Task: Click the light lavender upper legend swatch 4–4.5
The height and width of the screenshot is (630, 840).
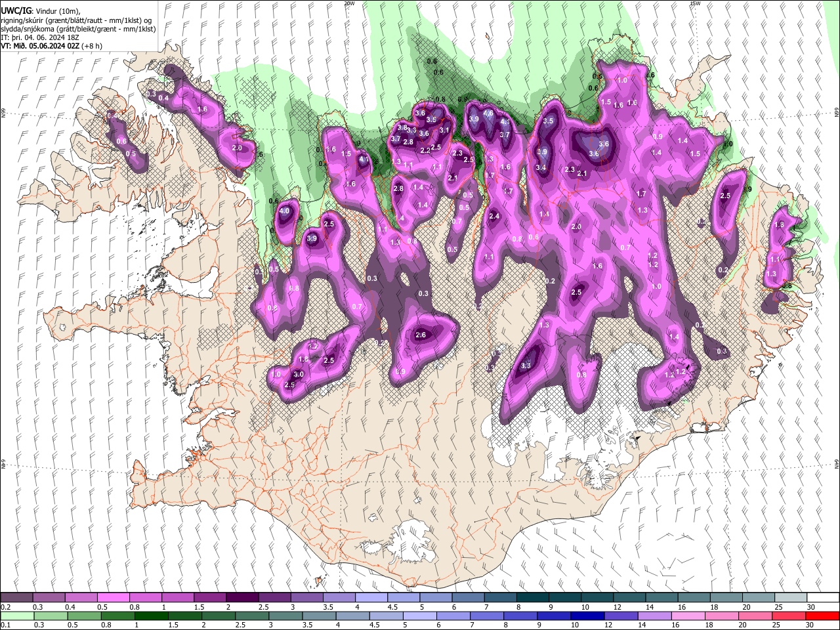Action: pyautogui.click(x=371, y=598)
